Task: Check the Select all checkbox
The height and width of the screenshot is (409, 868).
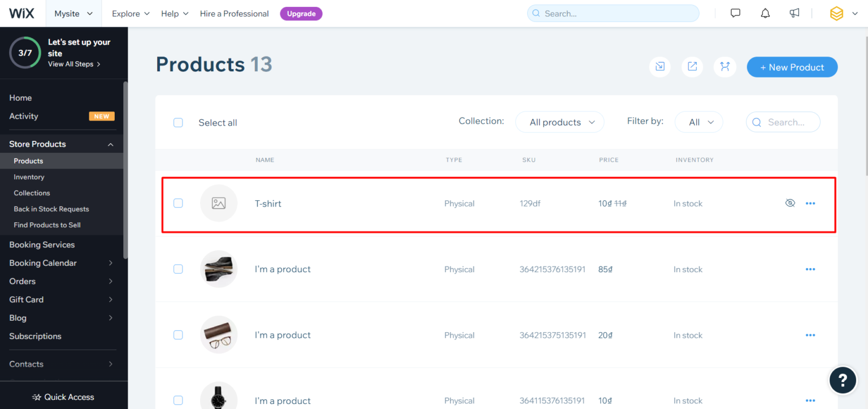Action: 178,122
